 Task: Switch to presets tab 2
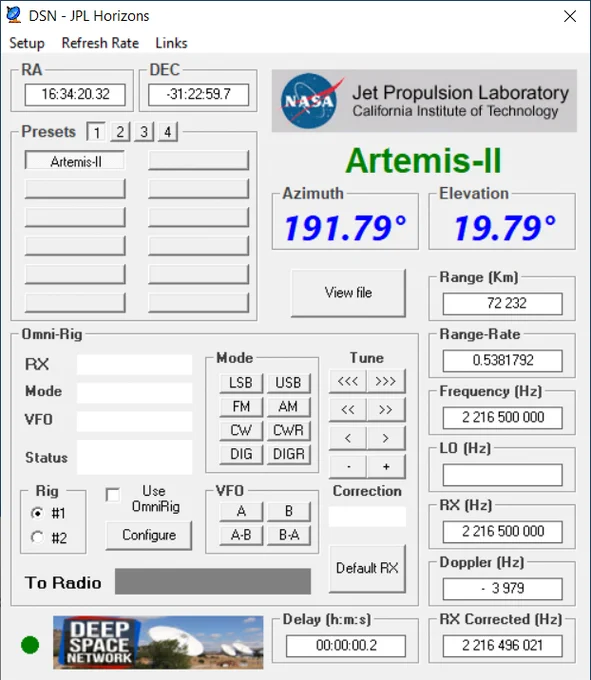[x=120, y=132]
